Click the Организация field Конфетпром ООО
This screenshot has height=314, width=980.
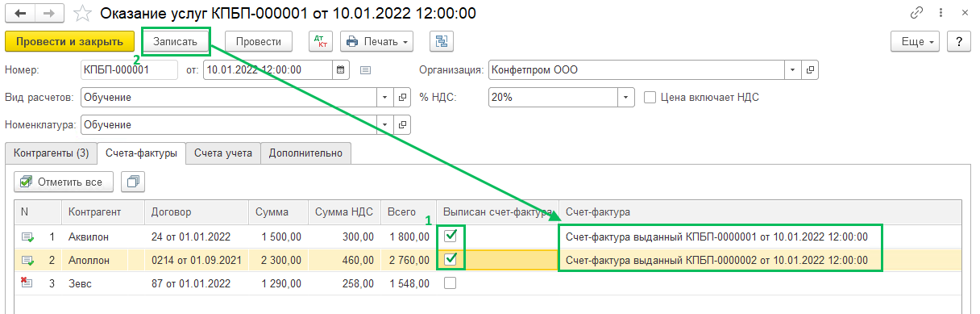tap(637, 69)
